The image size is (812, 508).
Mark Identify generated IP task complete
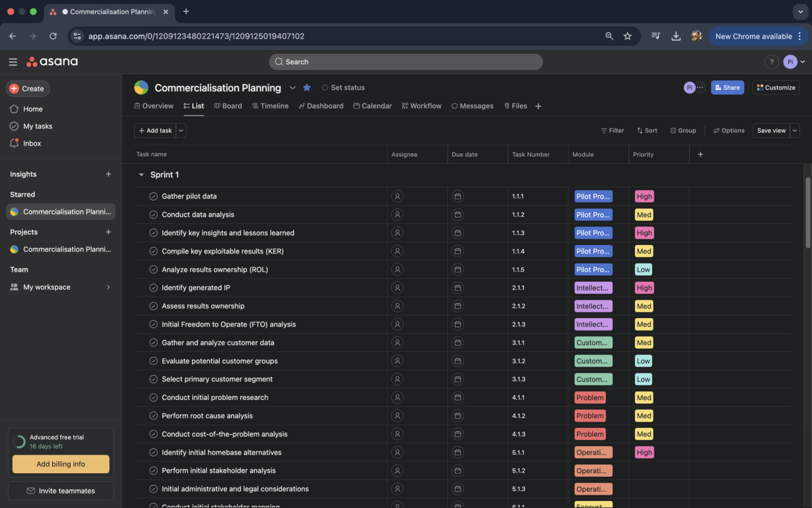(x=154, y=288)
